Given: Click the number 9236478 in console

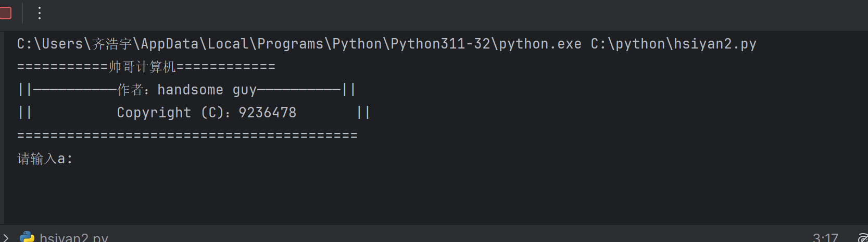Looking at the screenshot, I should click(267, 113).
